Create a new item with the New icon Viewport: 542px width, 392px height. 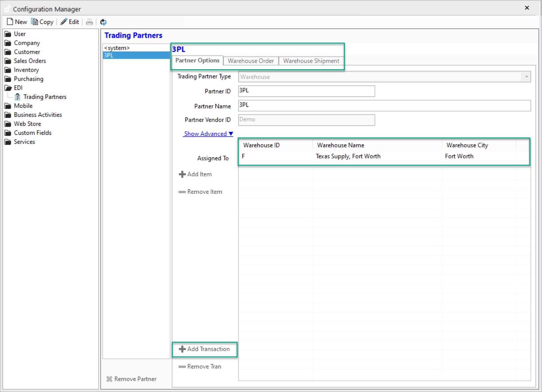click(10, 21)
